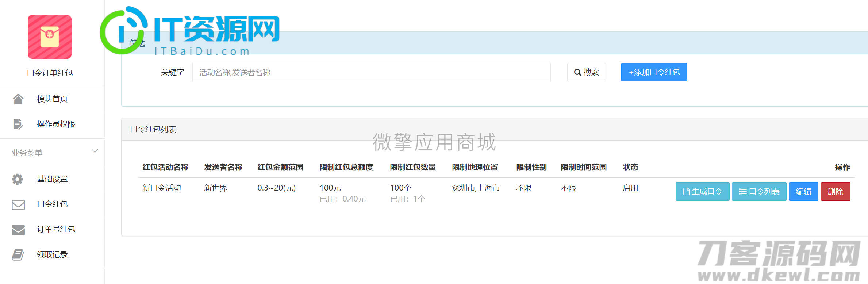Click the 订单号红包 solid envelope icon

click(18, 230)
